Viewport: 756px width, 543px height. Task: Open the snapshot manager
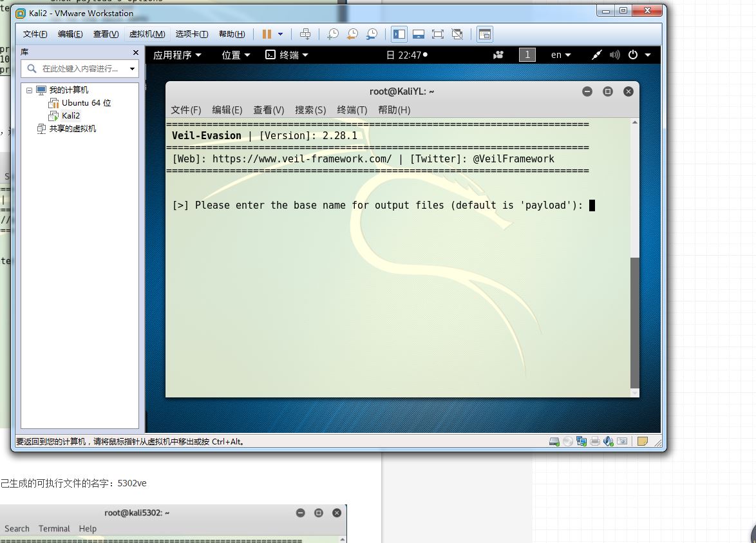coord(372,34)
